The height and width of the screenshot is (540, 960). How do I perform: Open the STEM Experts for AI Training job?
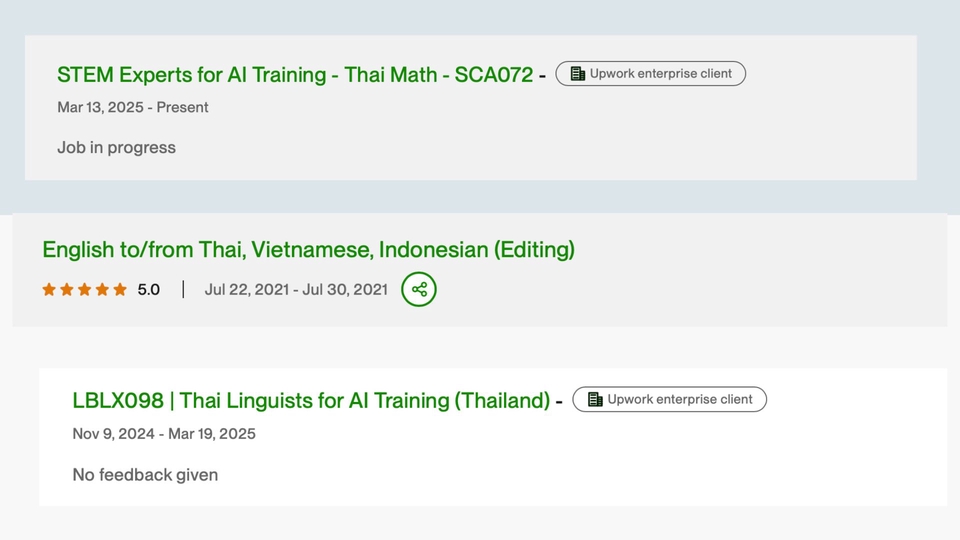[295, 75]
